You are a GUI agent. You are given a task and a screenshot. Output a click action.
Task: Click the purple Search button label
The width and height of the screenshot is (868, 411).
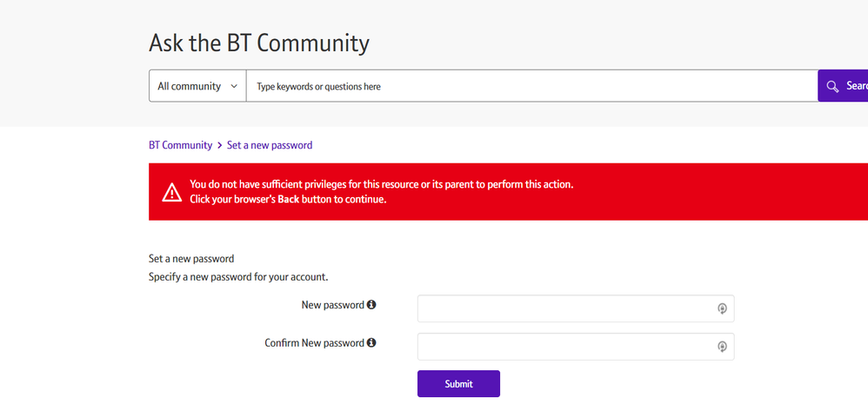(x=856, y=86)
